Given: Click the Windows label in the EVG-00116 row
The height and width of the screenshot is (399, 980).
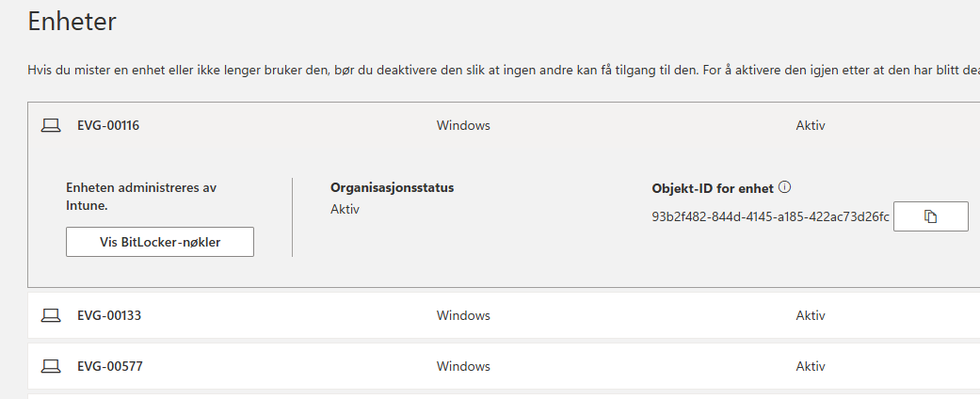Looking at the screenshot, I should (x=463, y=125).
